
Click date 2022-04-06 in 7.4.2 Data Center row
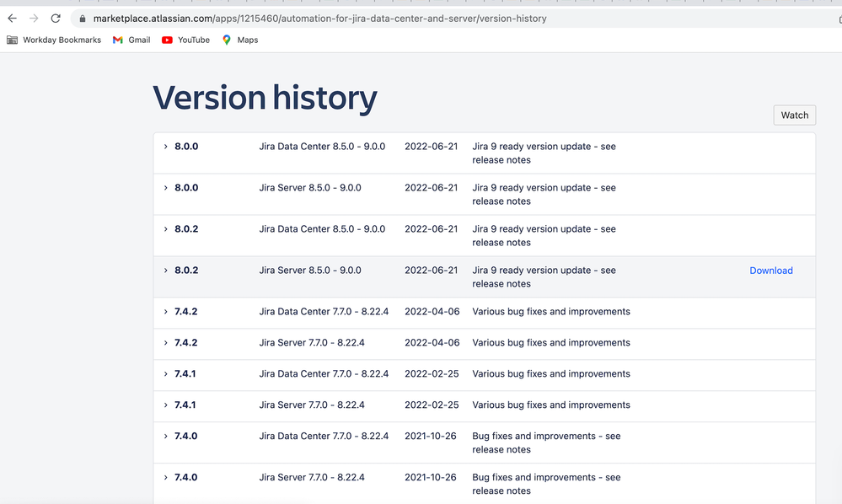(432, 312)
